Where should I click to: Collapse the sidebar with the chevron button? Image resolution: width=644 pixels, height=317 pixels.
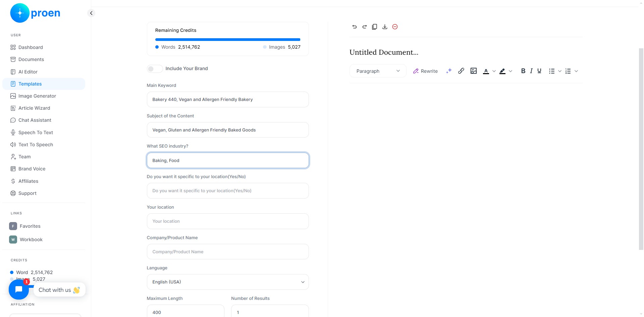point(91,13)
